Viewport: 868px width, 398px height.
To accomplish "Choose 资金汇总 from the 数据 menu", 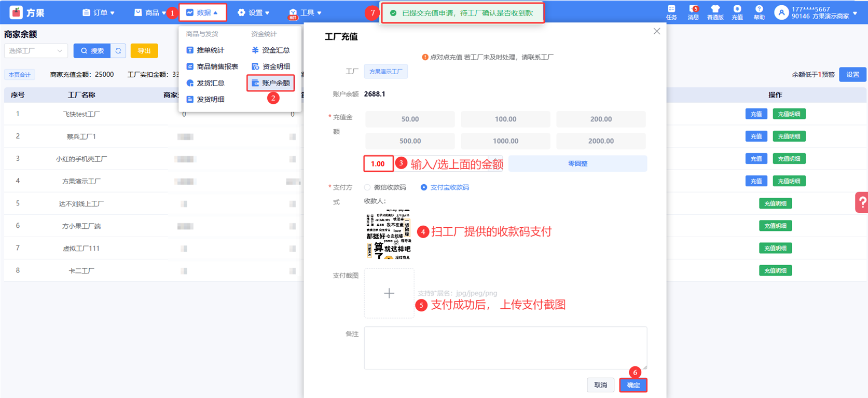I will (x=271, y=50).
